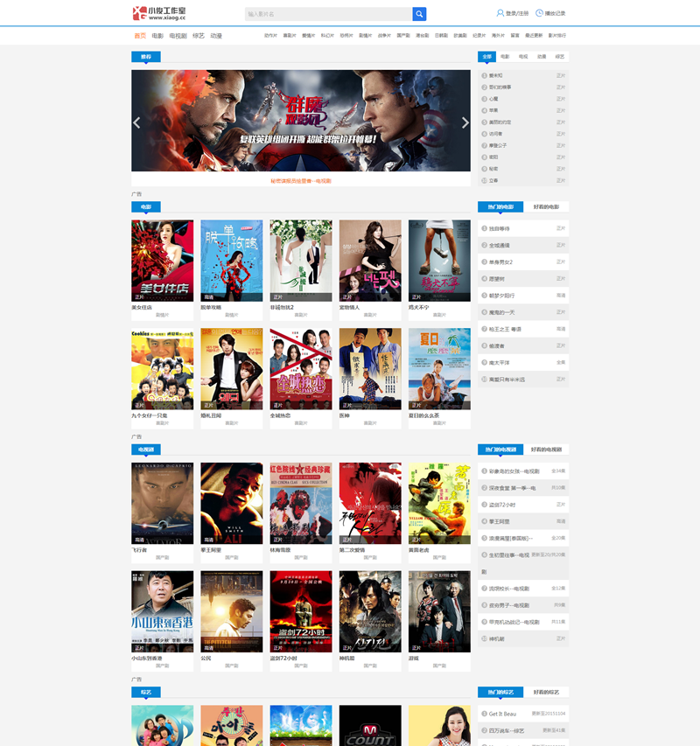Viewport: 700px width, 746px height.
Task: Click the clock icon for play history
Action: tap(539, 13)
